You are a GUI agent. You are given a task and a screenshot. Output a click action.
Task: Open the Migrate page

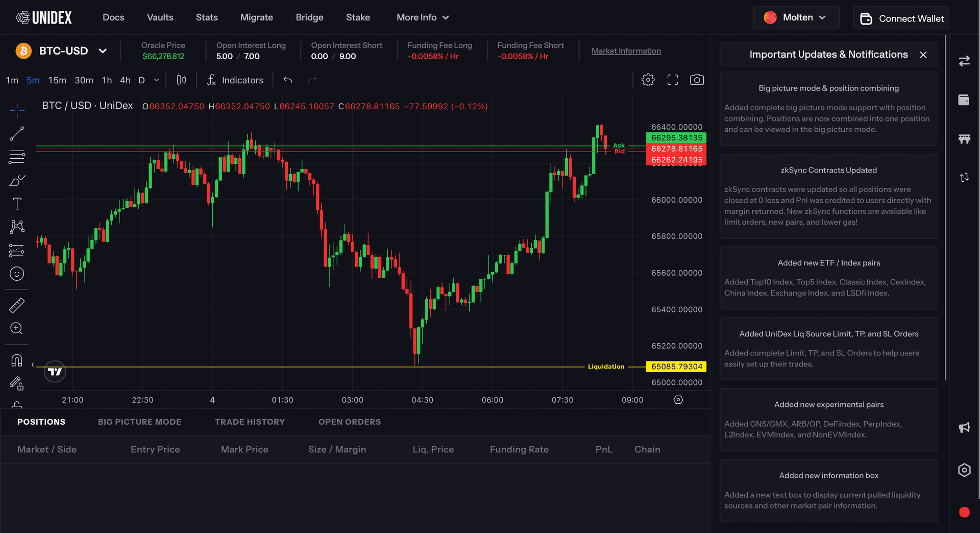coord(257,17)
